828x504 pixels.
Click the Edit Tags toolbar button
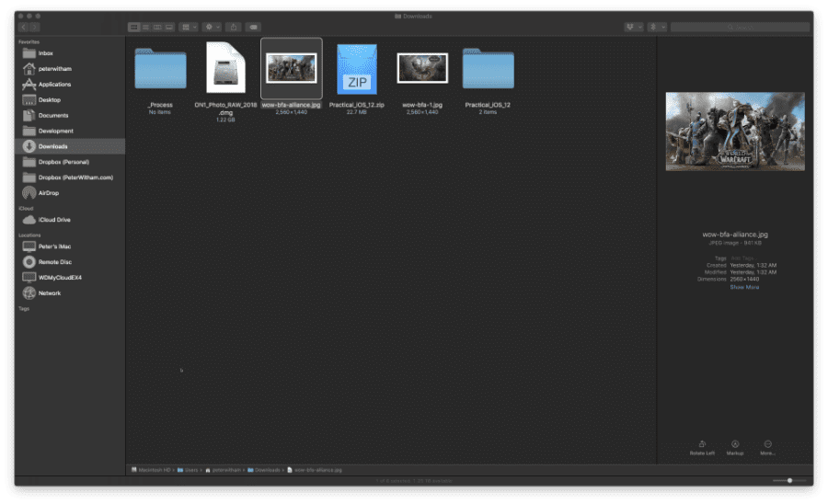[x=254, y=27]
